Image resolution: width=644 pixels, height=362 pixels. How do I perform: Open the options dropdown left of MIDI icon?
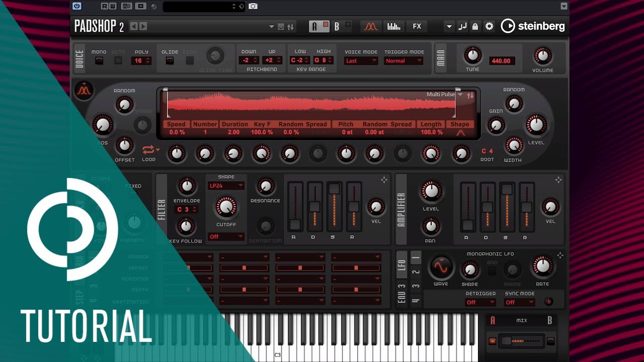[x=449, y=26]
